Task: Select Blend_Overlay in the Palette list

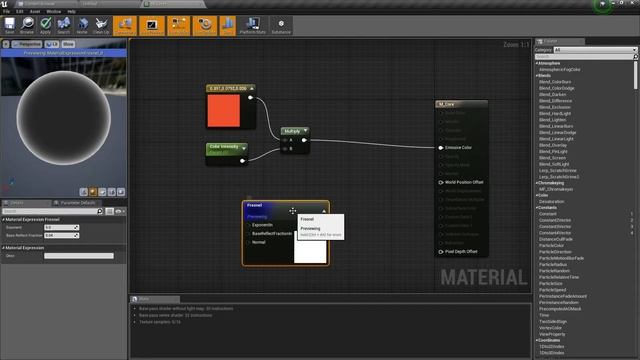Action: tap(553, 145)
